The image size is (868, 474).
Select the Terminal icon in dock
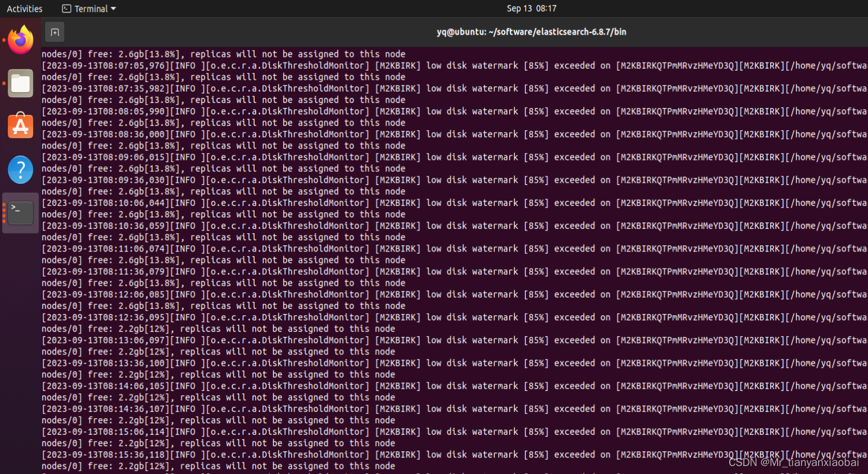(x=20, y=213)
